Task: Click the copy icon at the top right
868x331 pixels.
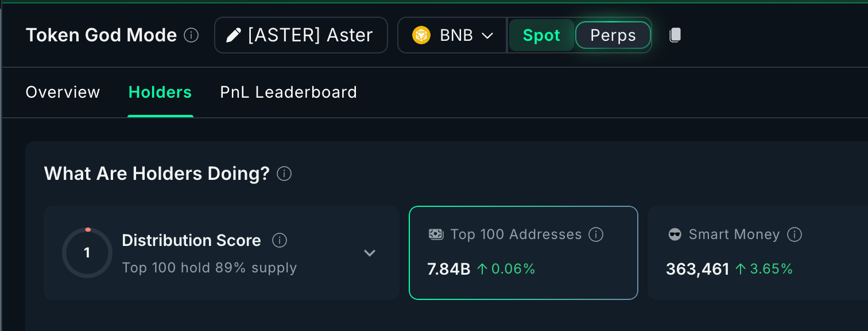Action: tap(675, 35)
